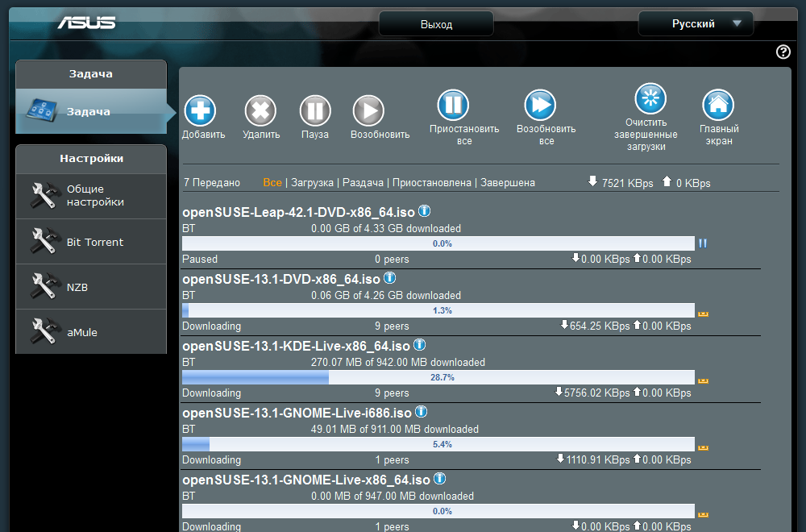Click the 5756.02 KBps download speed value
Screen dimensions: 806x532
coord(596,393)
